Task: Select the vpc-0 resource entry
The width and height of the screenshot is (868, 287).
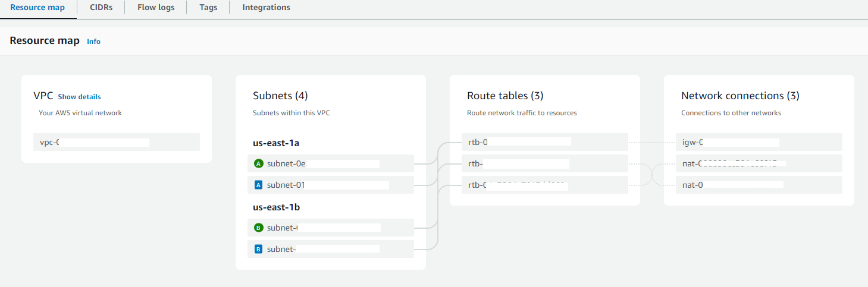Action: (116, 142)
